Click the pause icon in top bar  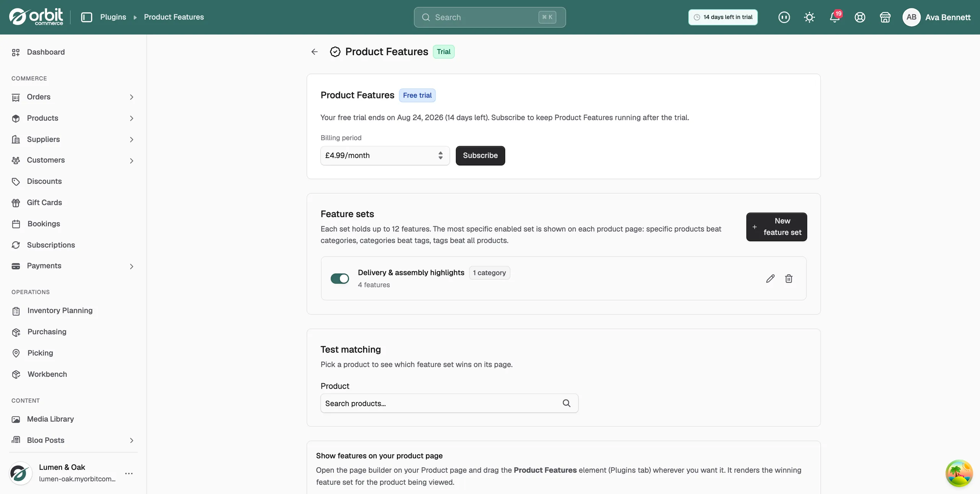784,17
